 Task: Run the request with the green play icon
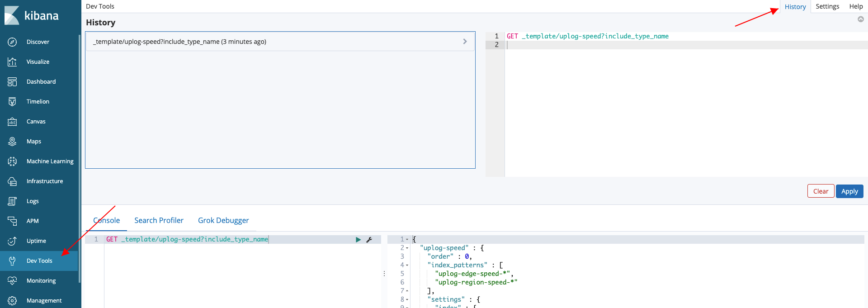point(358,240)
